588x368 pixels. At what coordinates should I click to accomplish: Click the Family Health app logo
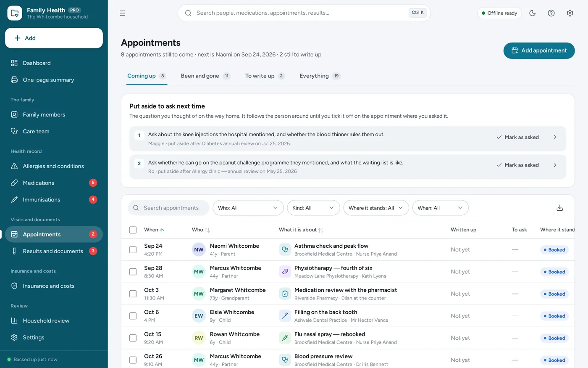click(15, 13)
